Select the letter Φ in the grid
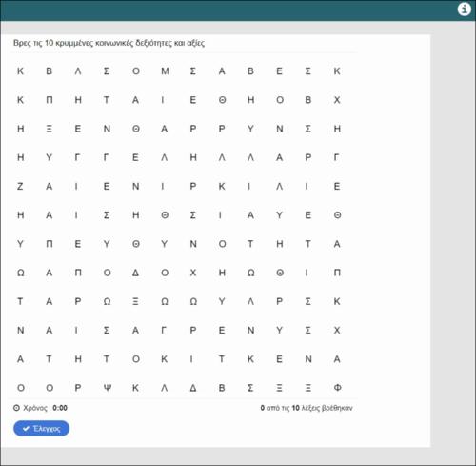Image resolution: width=476 pixels, height=466 pixels. [x=337, y=388]
